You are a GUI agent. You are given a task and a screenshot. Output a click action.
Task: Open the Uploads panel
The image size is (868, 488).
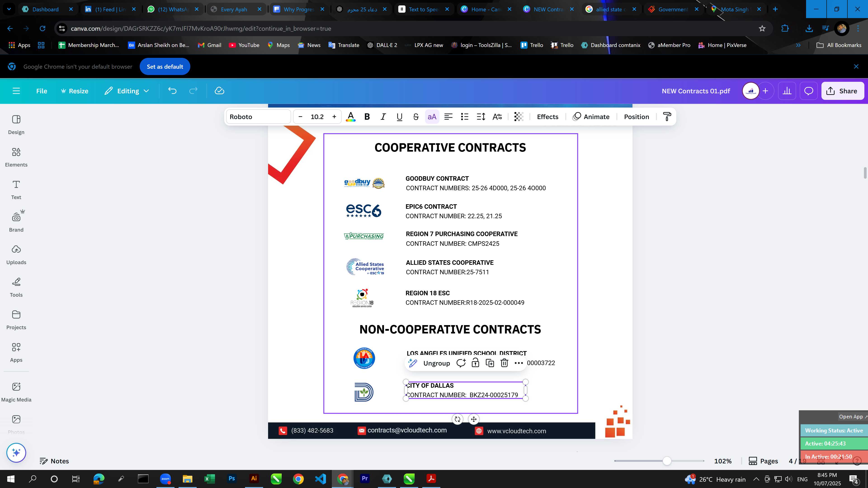(16, 255)
